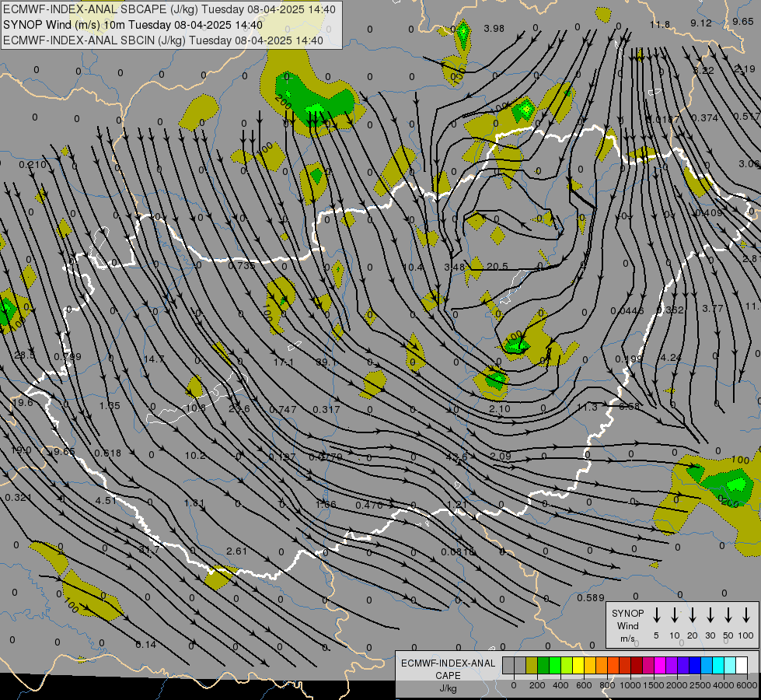This screenshot has height=700, width=761.
Task: Click the 0.747 value on the map
Action: [x=283, y=410]
